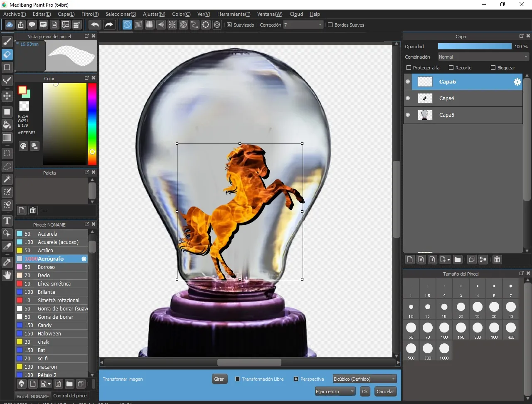532x404 pixels.
Task: Click the Cancelar button
Action: (x=385, y=392)
